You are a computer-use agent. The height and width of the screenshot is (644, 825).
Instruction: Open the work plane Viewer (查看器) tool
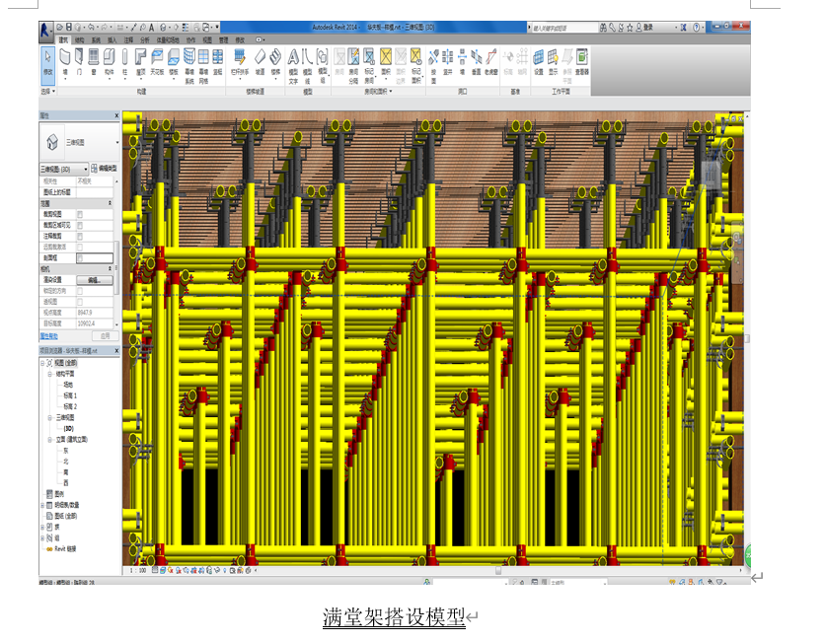click(x=582, y=62)
